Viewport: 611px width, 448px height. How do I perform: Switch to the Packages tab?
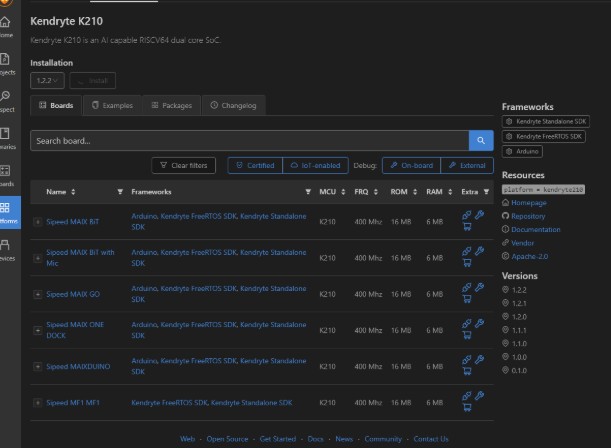[171, 106]
